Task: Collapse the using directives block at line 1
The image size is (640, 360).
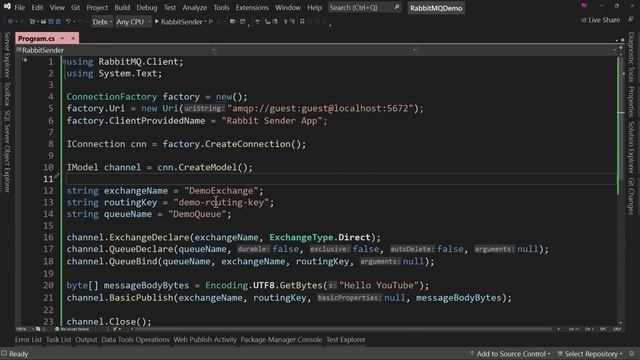Action: [x=64, y=62]
